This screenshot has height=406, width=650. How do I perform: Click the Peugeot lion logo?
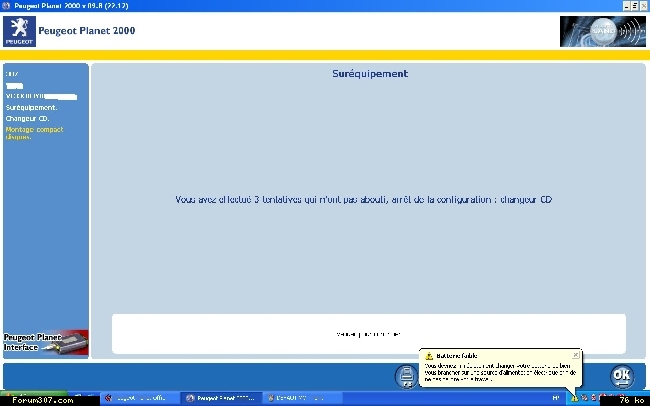(19, 32)
